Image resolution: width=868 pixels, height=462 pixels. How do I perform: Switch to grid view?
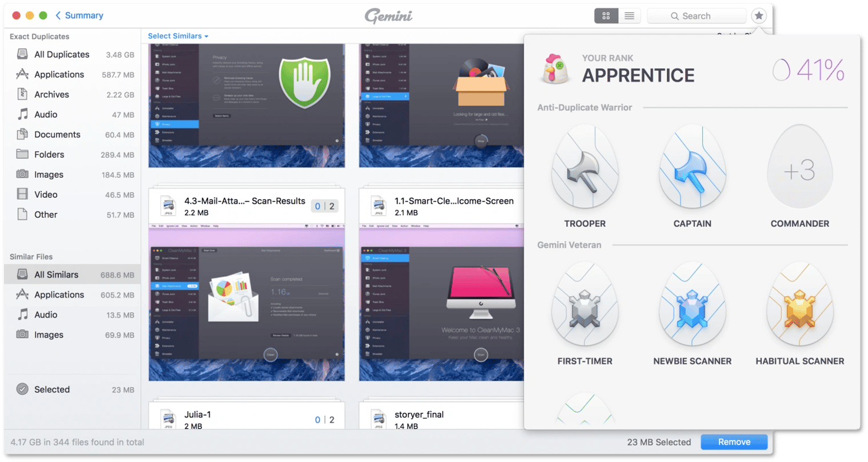606,16
